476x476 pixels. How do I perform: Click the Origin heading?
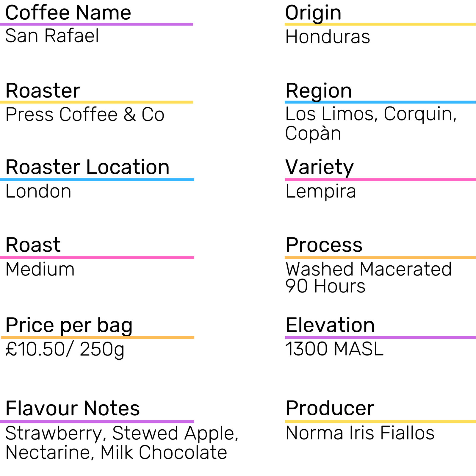coord(313,13)
